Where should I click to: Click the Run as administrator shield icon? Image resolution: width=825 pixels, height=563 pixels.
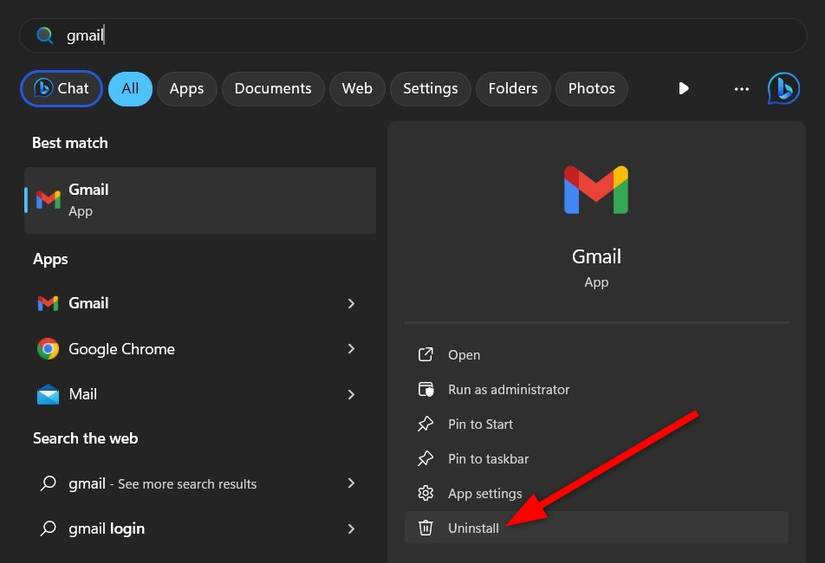[426, 389]
